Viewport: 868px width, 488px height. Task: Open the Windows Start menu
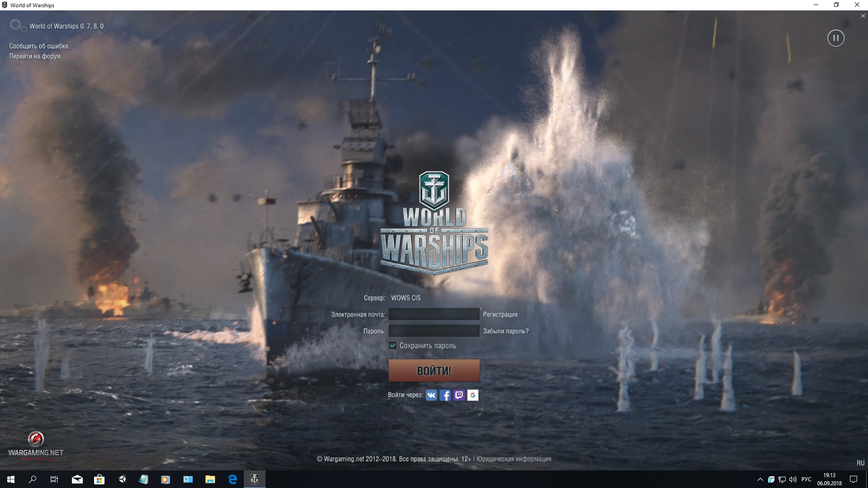[11, 479]
